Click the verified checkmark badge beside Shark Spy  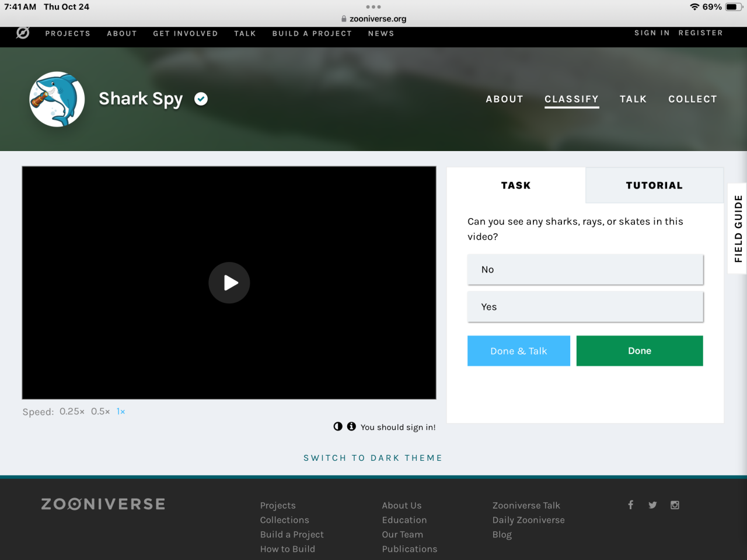tap(201, 99)
